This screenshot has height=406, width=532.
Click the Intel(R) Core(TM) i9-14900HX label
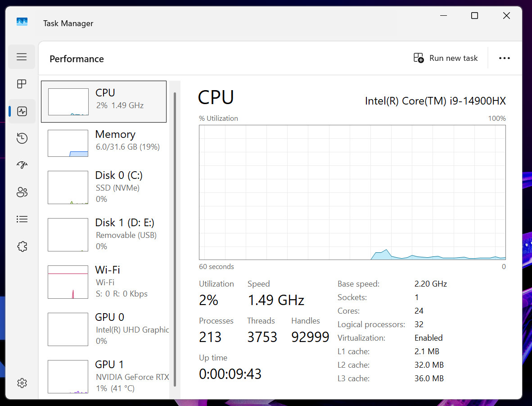point(435,101)
